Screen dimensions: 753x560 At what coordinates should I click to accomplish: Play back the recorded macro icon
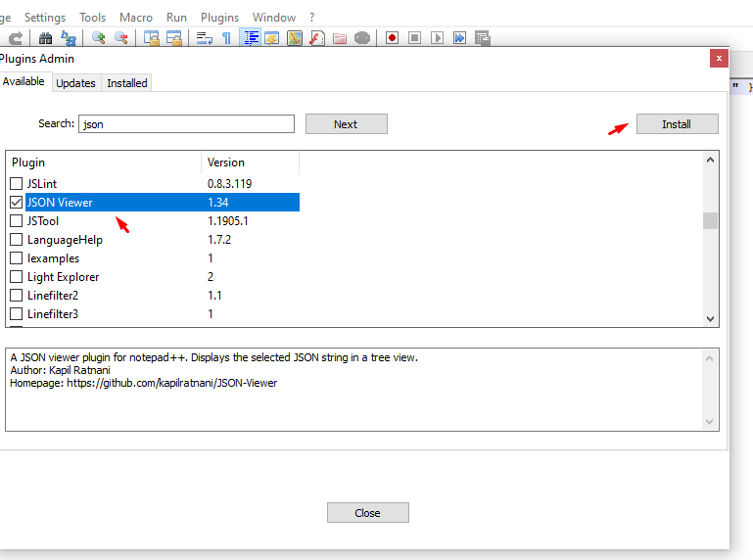(x=437, y=38)
